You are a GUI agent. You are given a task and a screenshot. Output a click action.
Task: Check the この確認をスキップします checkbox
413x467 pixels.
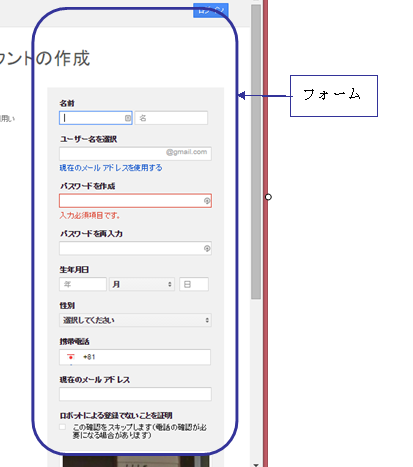click(63, 427)
